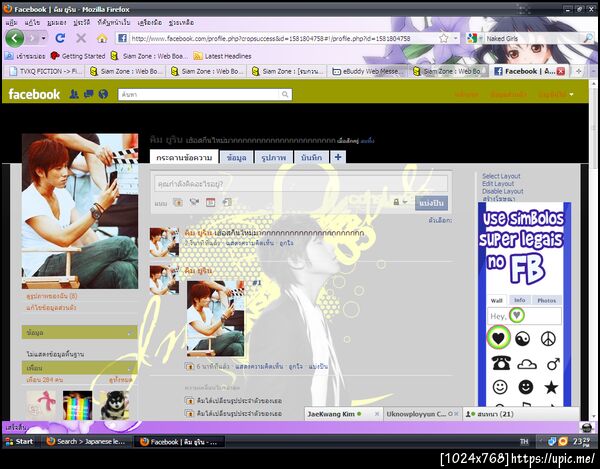The image size is (600, 469).
Task: Click the Facebook search magnifier button
Action: [285, 94]
